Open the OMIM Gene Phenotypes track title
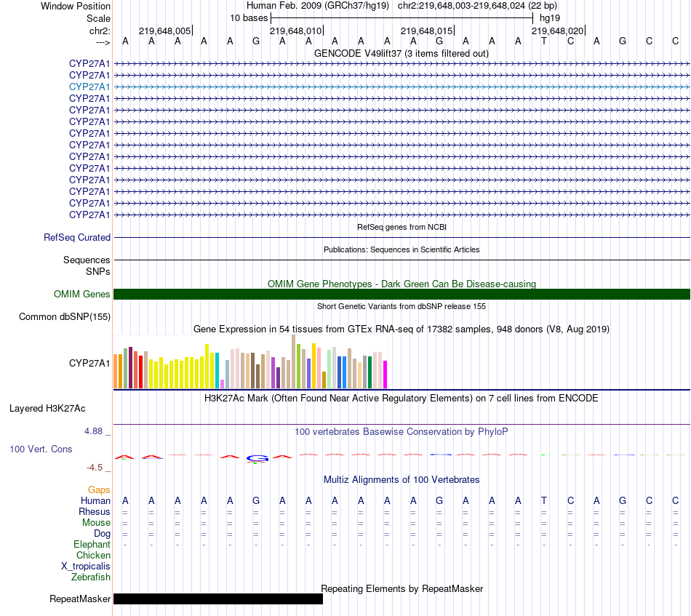The image size is (691, 616). pyautogui.click(x=402, y=284)
